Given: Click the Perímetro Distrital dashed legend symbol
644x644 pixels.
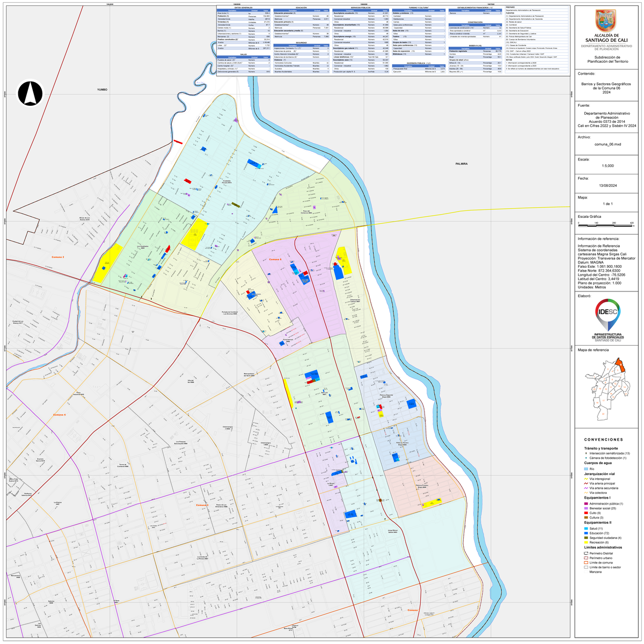Looking at the screenshot, I should pos(586,553).
